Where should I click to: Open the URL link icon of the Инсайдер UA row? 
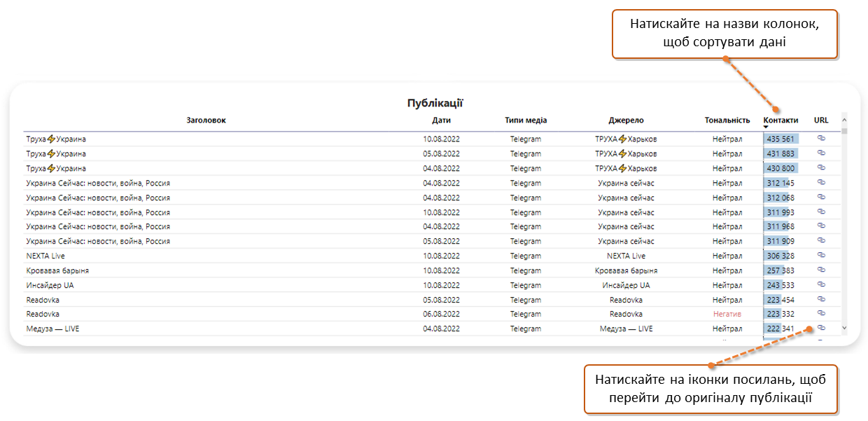821,285
